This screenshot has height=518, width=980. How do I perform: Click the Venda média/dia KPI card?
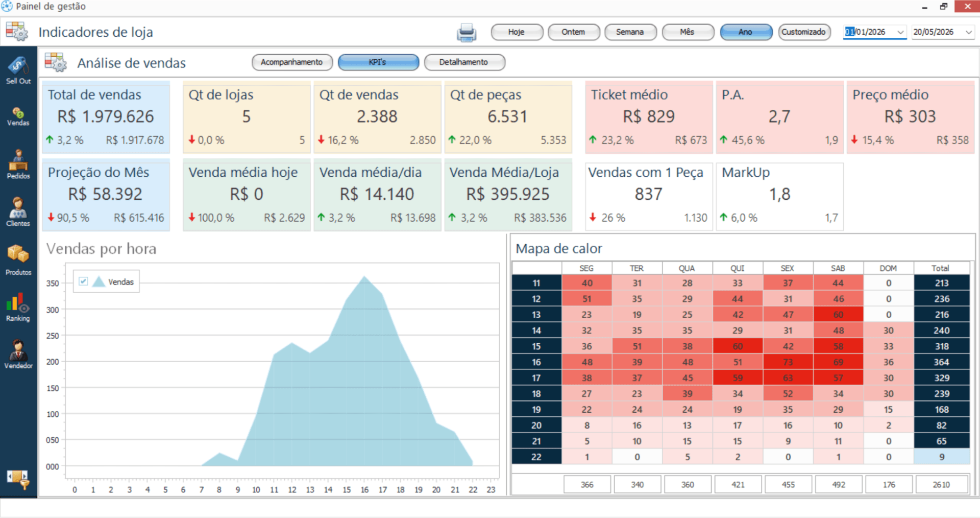[377, 195]
